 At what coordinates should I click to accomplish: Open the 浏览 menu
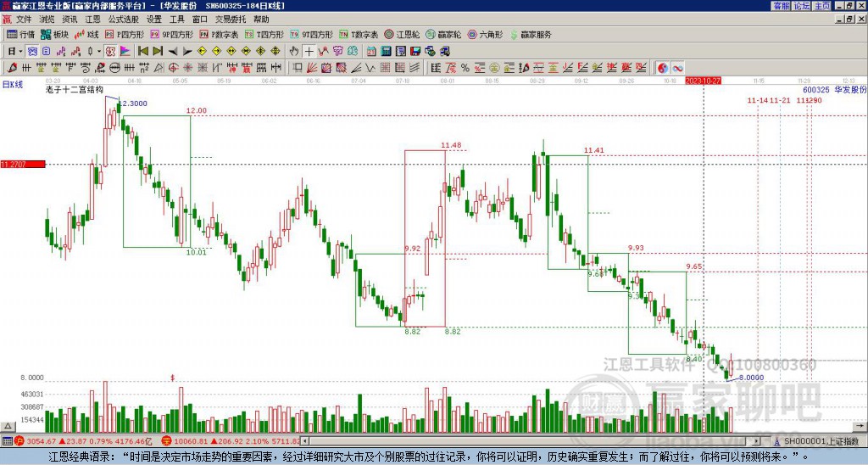pyautogui.click(x=47, y=20)
